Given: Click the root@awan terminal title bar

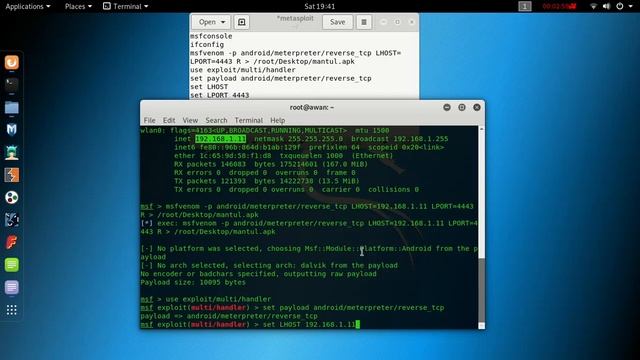Looking at the screenshot, I should pyautogui.click(x=312, y=107).
